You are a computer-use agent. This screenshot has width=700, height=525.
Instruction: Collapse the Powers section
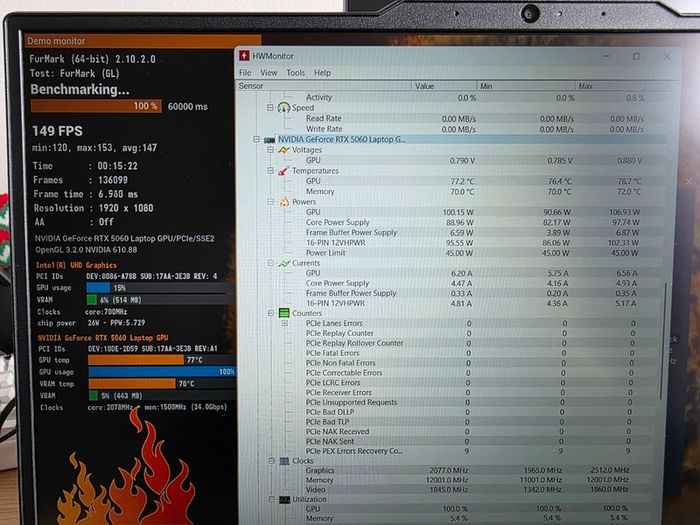click(x=271, y=202)
